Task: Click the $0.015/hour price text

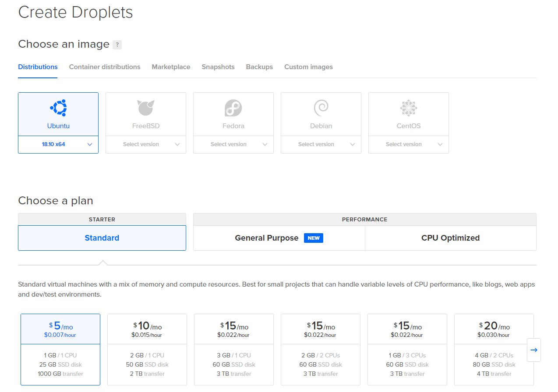Action: click(x=147, y=335)
